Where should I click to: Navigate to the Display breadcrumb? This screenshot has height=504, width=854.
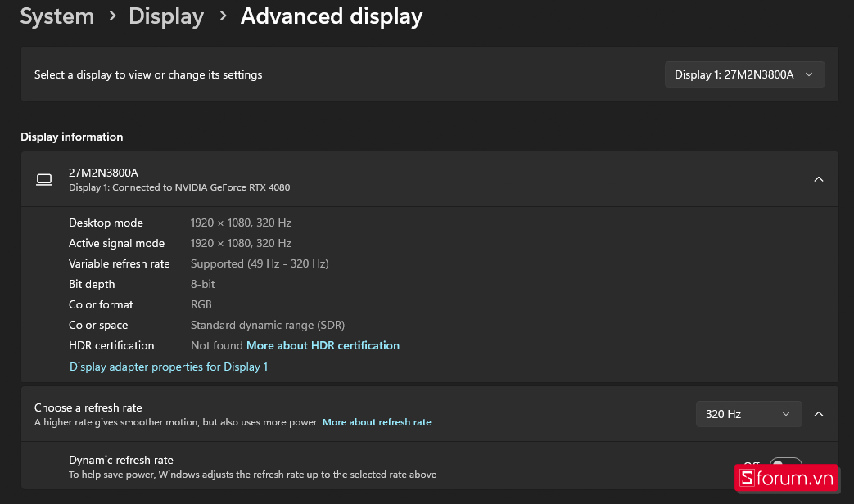point(166,16)
